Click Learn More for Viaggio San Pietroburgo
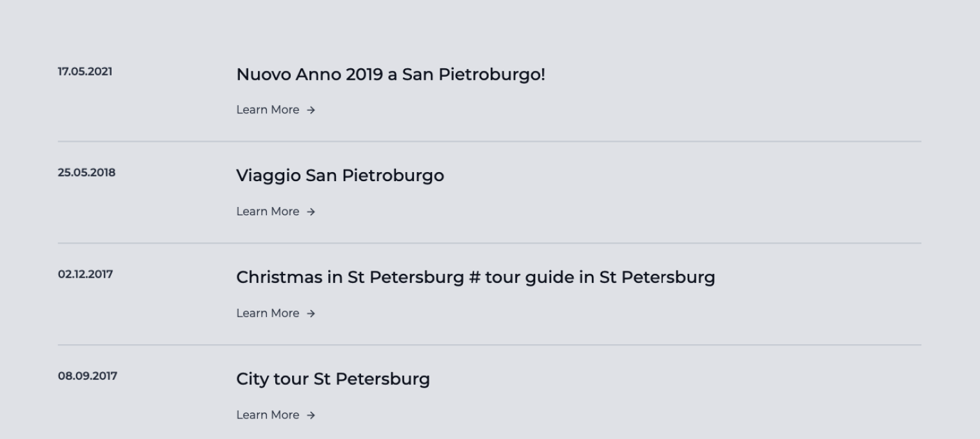The width and height of the screenshot is (980, 439). 268,211
